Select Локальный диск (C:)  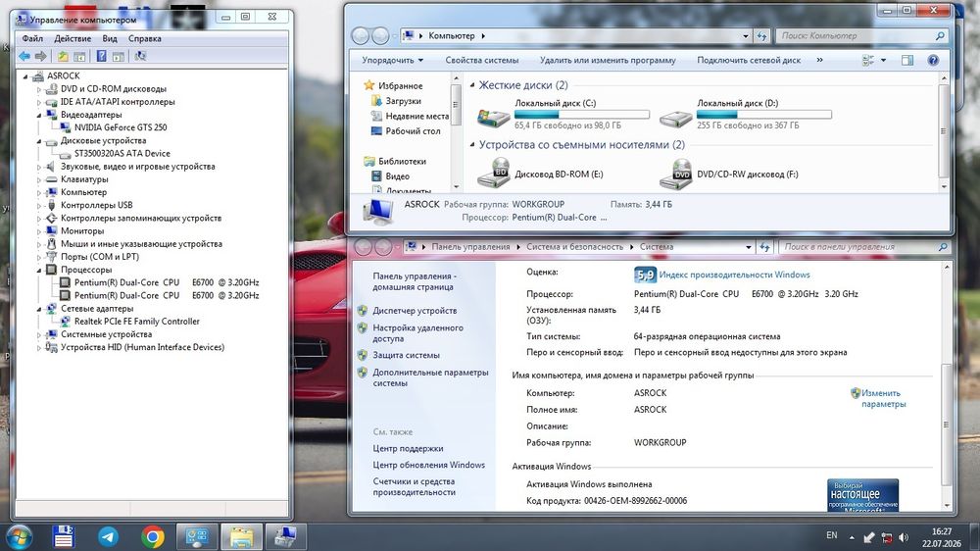pos(563,115)
